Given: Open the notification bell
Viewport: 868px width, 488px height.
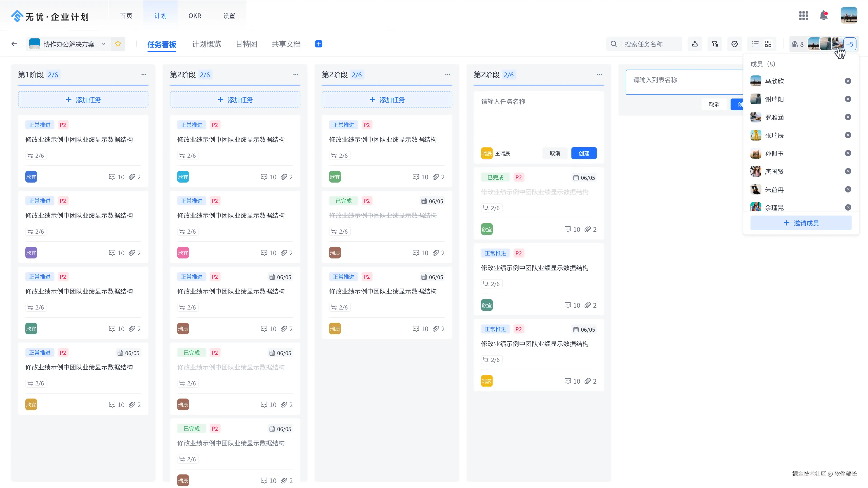Looking at the screenshot, I should [x=823, y=16].
